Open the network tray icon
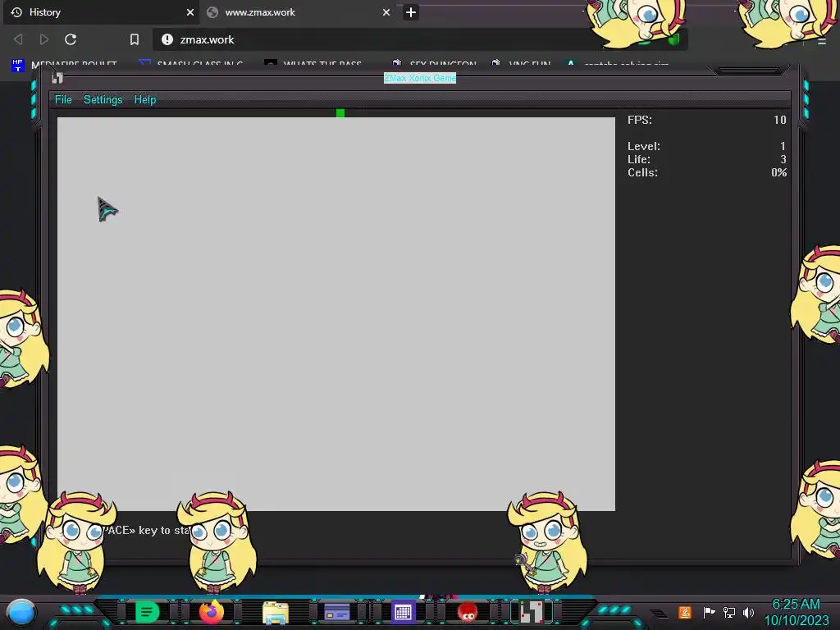 (x=728, y=612)
